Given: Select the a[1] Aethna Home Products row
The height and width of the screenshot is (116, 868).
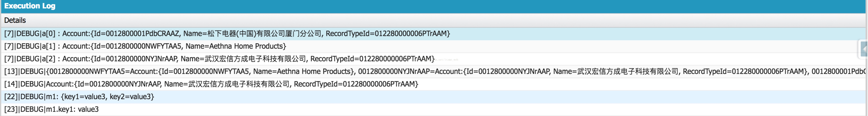Looking at the screenshot, I should [433, 46].
